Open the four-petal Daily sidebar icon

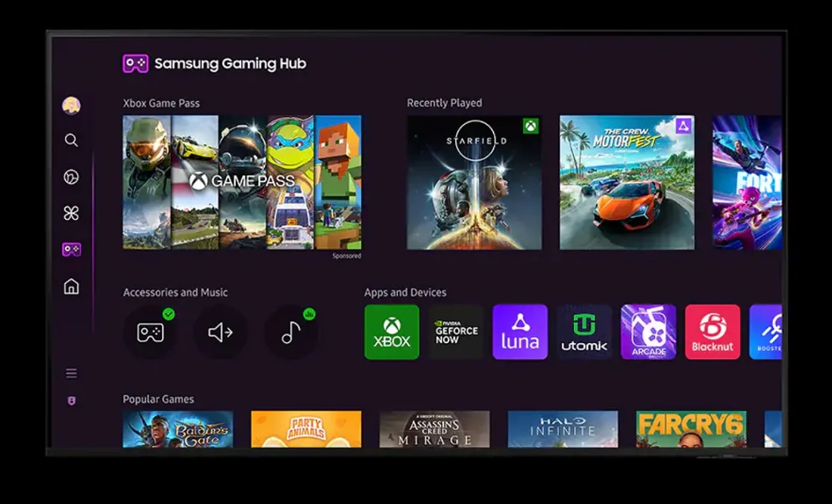coord(71,213)
